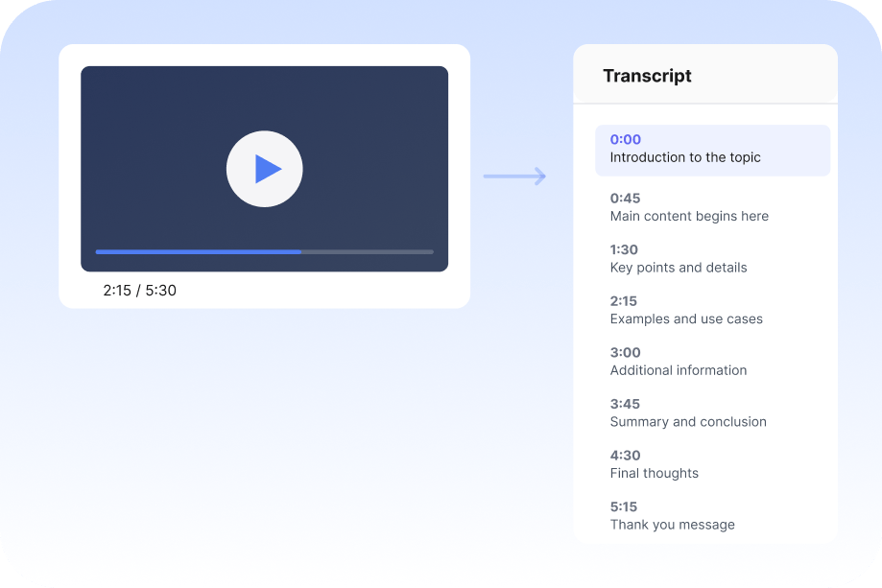
Task: Click the Key points and details text
Action: [x=679, y=268]
